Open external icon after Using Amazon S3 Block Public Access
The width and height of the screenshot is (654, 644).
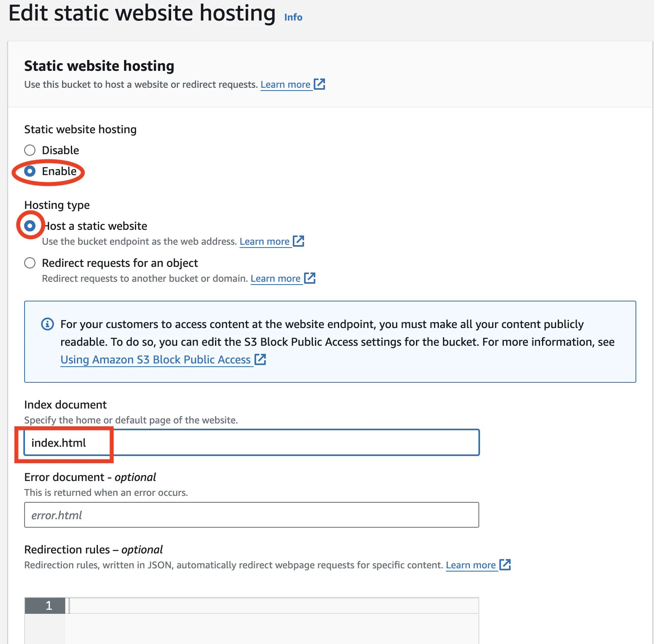[261, 359]
